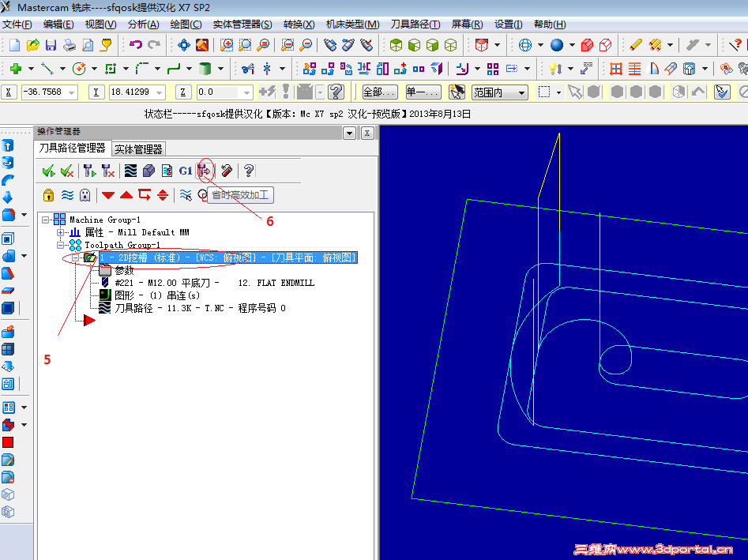The height and width of the screenshot is (560, 748).
Task: Move insert arrow up red triangle
Action: (126, 195)
